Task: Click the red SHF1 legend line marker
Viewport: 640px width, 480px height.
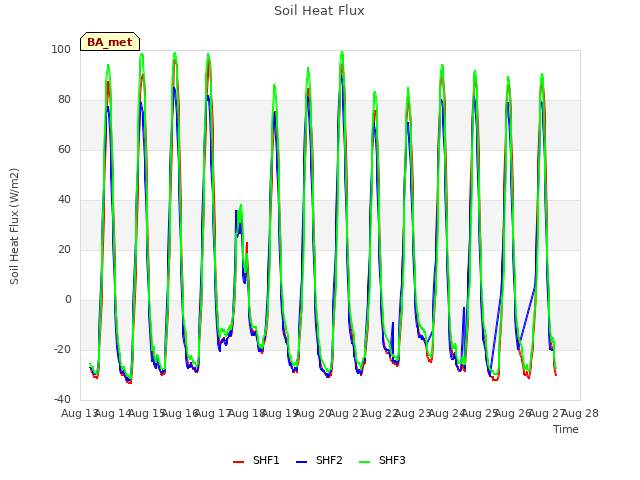Action: pos(238,462)
